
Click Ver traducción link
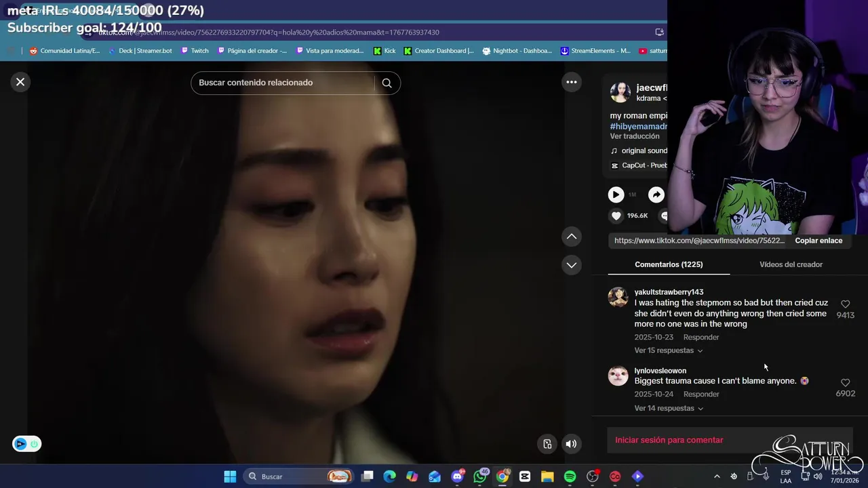click(x=635, y=136)
